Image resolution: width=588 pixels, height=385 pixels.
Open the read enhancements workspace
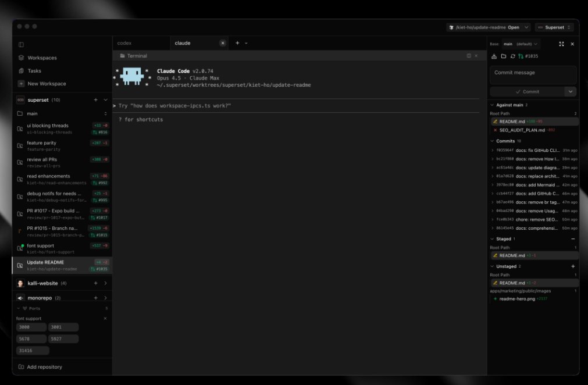[62, 179]
